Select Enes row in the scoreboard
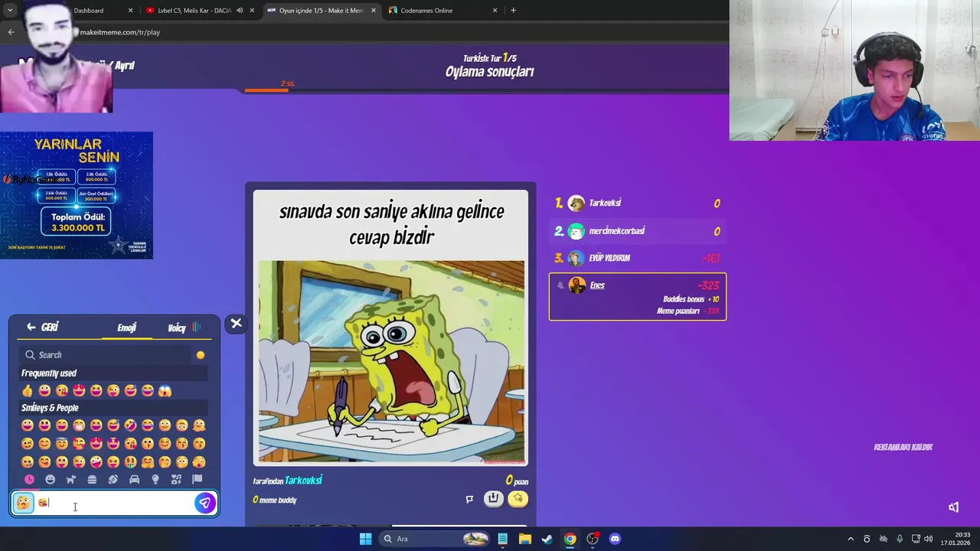 coord(638,296)
